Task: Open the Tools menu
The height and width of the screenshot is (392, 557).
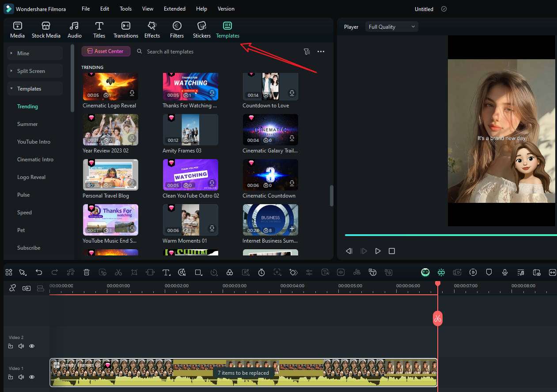Action: point(126,9)
